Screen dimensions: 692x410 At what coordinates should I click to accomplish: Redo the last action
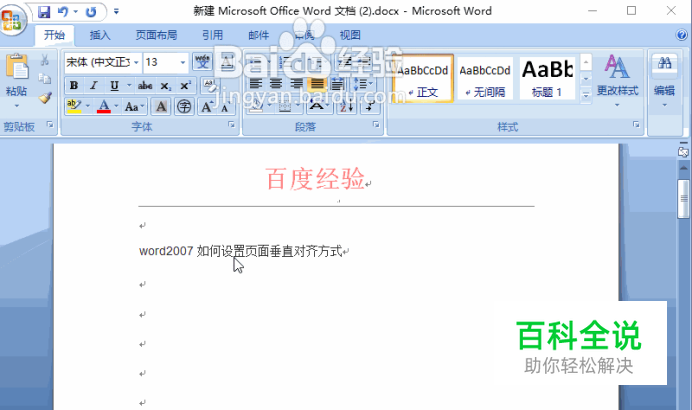tap(91, 12)
